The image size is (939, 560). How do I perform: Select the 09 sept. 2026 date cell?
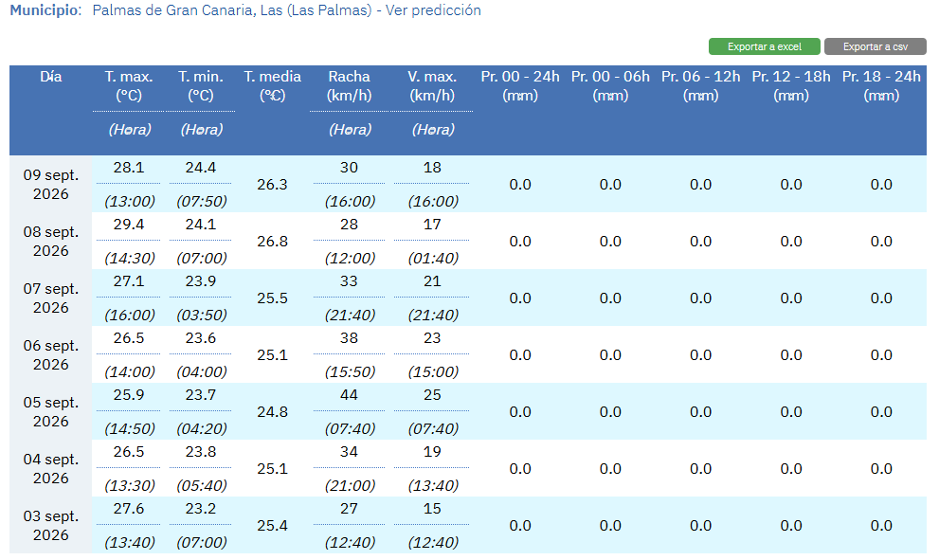pyautogui.click(x=51, y=185)
